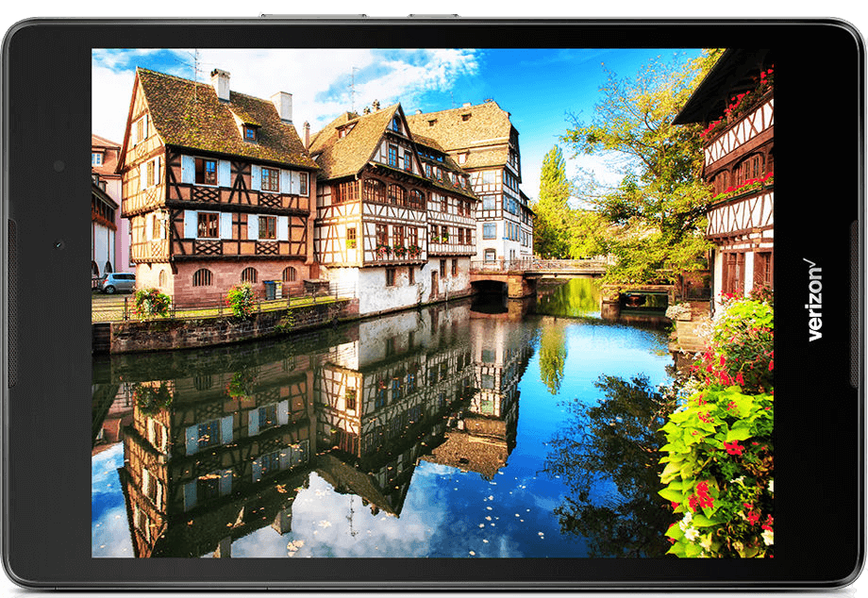This screenshot has height=598, width=868.
Task: Click the arched window on the pink ground floor
Action: click(203, 277)
